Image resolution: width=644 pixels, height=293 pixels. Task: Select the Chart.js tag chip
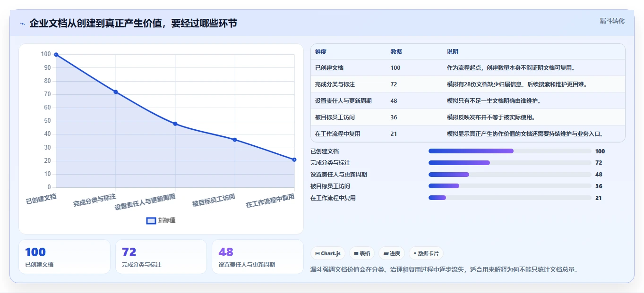pyautogui.click(x=328, y=253)
